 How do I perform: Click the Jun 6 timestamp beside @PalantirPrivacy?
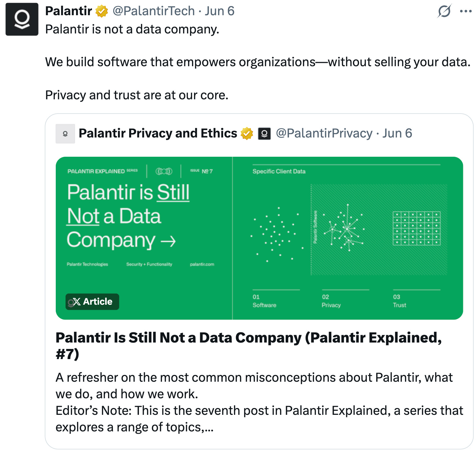[397, 133]
